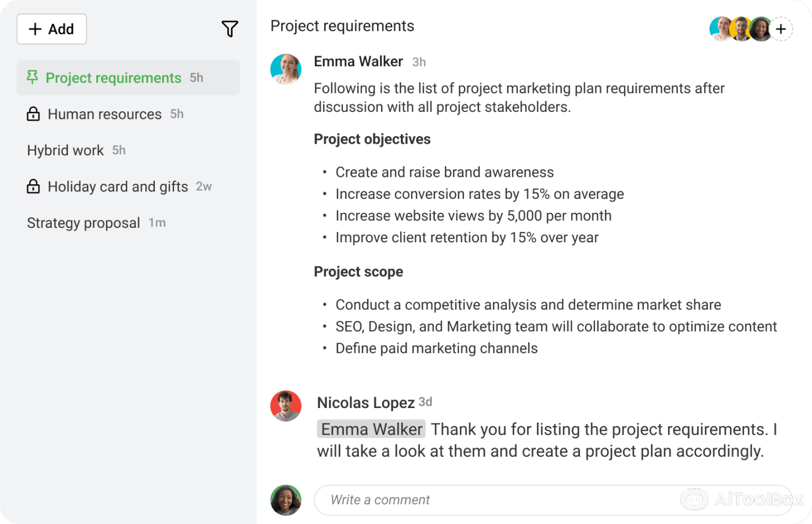Click the plus icon inside the Add button

(35, 29)
